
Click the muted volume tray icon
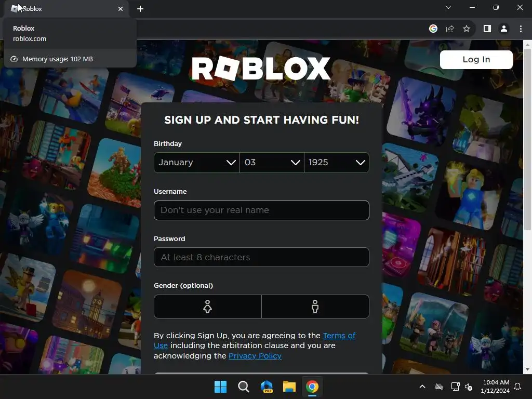tap(469, 387)
